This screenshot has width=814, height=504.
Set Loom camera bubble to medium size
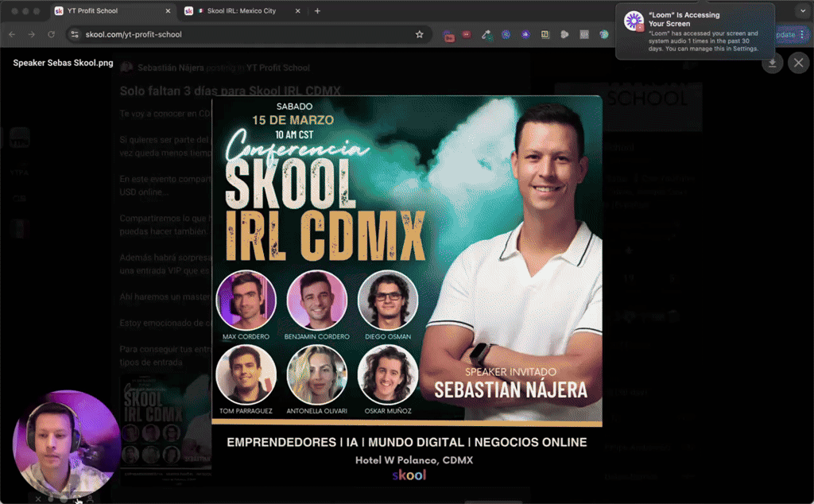click(64, 499)
